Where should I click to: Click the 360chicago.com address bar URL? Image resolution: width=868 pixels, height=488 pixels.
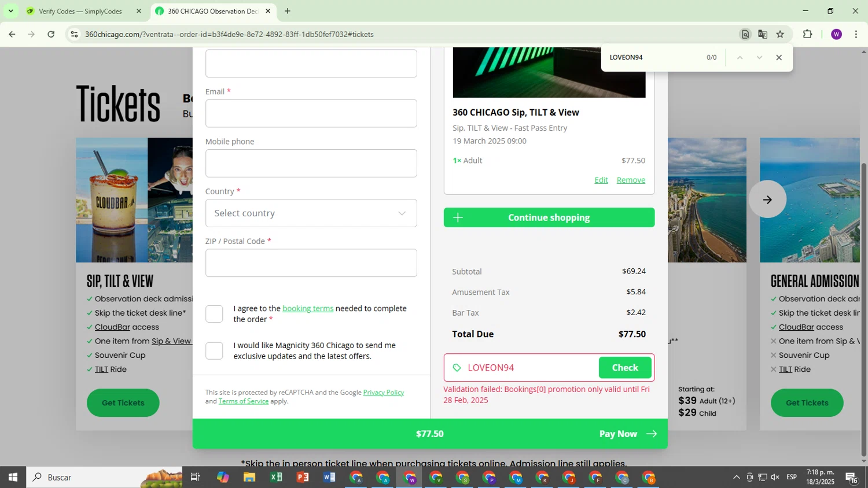point(229,34)
